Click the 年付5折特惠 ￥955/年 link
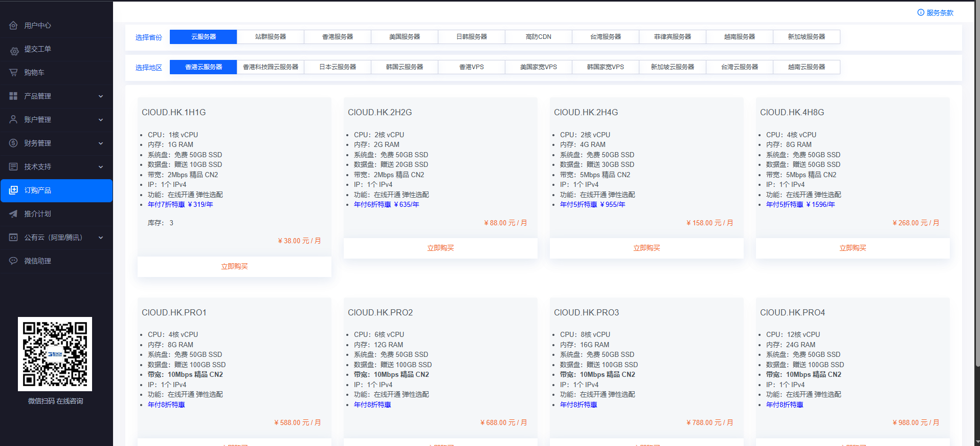The image size is (980, 446). 592,204
